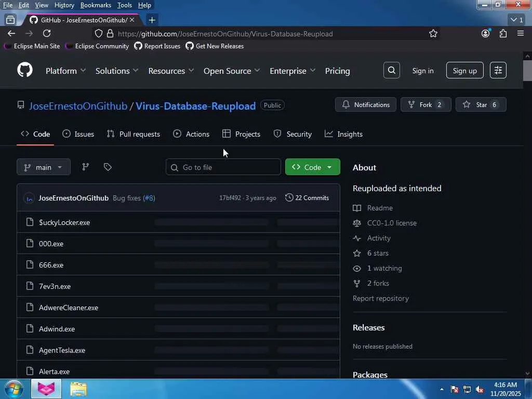This screenshot has width=532, height=399.
Task: Click the Sign in link
Action: point(423,71)
